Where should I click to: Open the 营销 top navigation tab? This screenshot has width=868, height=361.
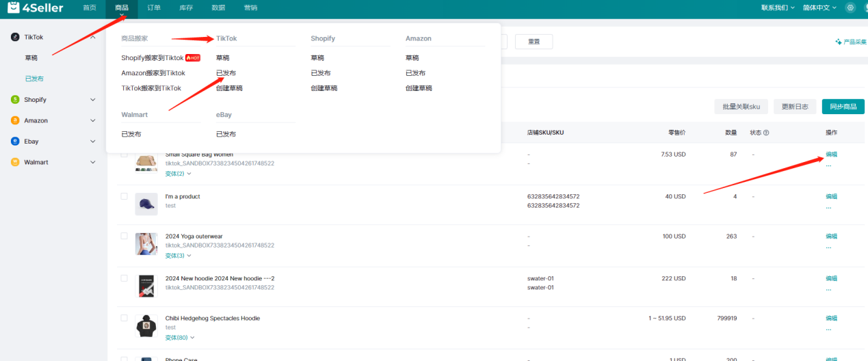[x=250, y=8]
